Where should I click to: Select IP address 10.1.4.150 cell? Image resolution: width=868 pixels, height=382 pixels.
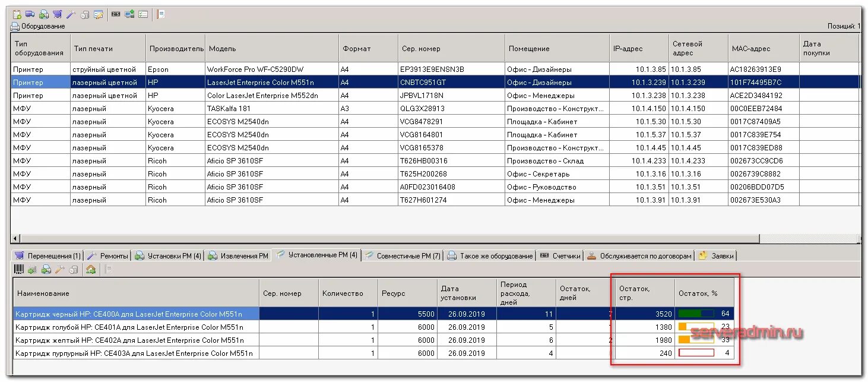(x=639, y=108)
